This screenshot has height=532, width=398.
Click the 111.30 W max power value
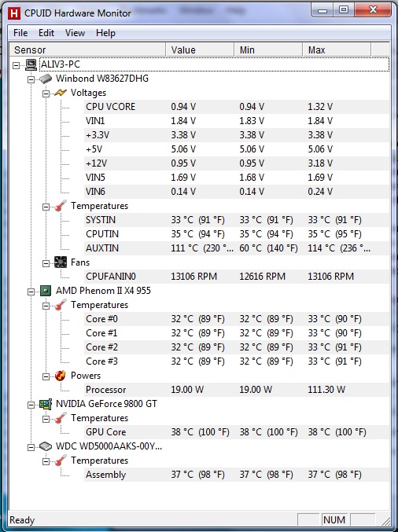point(326,390)
